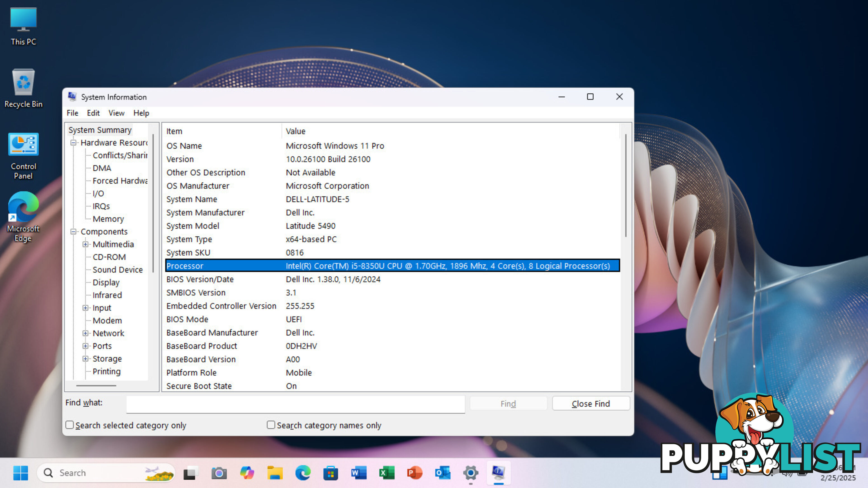Open the View menu
Screen dimensions: 868x488
pos(116,113)
